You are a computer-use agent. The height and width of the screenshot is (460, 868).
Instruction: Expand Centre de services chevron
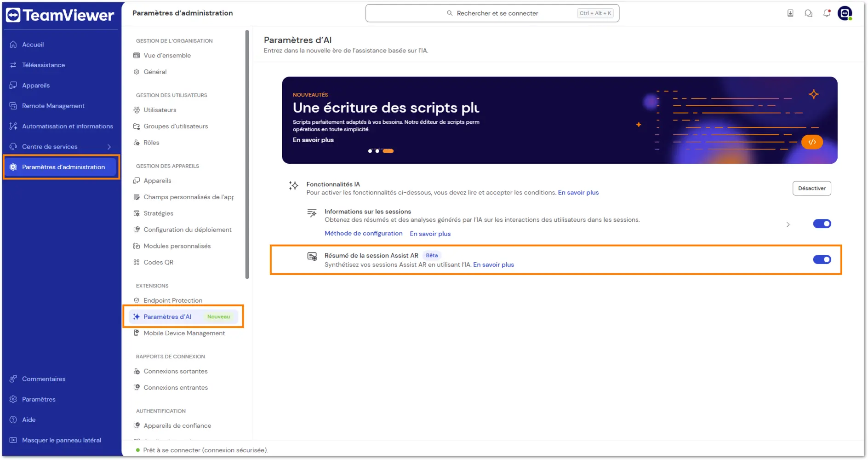coord(109,147)
